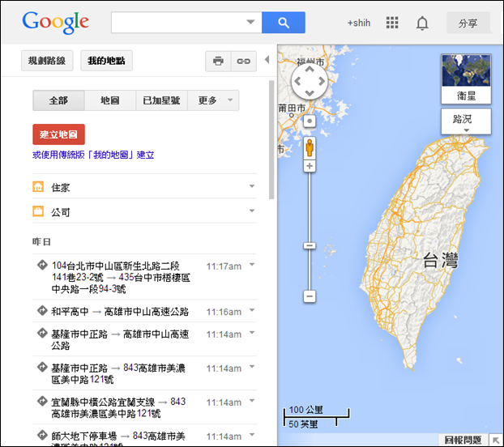
Task: Open the 或使用傳統版「我的地圖」建立 link
Action: tap(93, 155)
